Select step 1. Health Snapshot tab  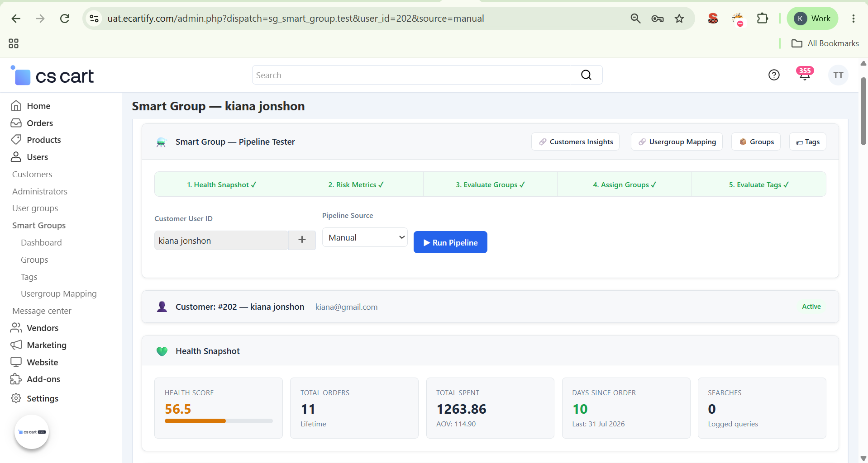point(222,184)
